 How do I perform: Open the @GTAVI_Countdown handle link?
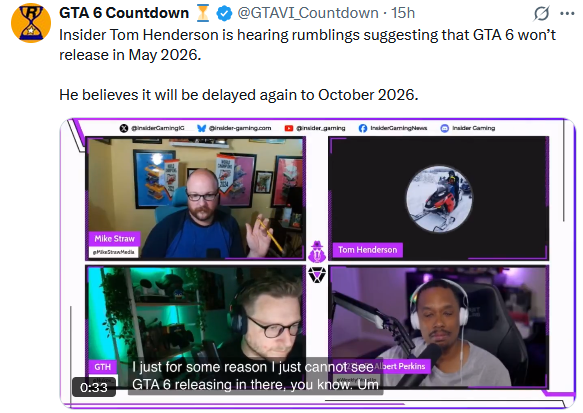point(308,13)
